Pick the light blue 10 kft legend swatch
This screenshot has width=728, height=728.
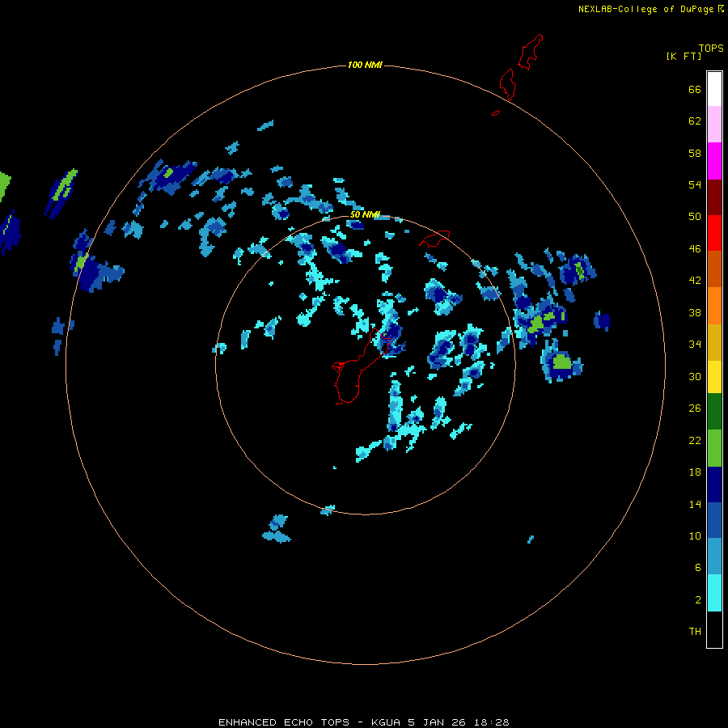coord(714,556)
